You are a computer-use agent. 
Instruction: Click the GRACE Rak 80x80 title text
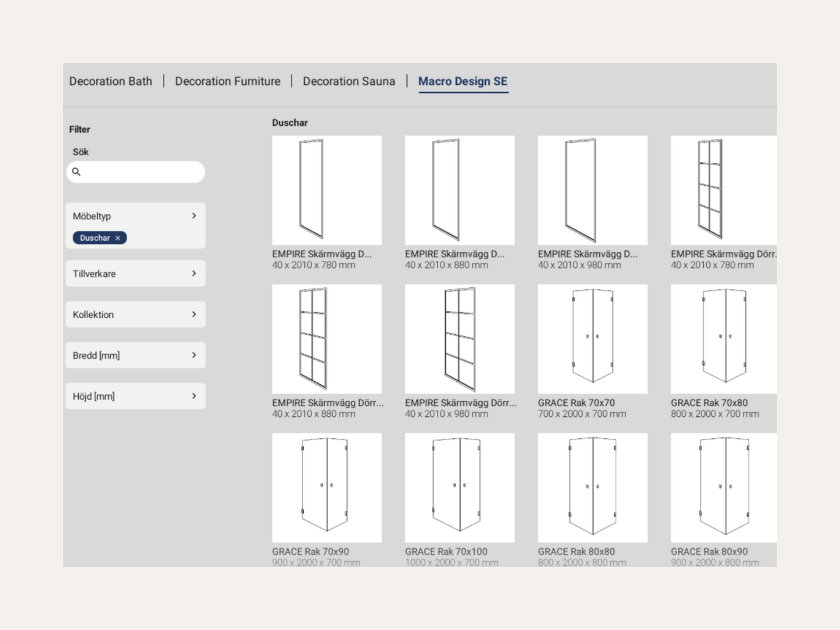point(576,551)
